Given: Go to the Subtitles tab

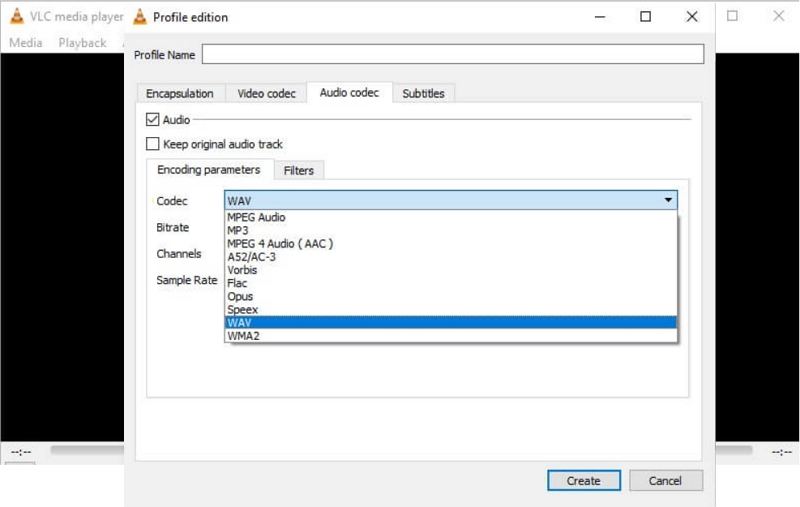Looking at the screenshot, I should click(423, 94).
